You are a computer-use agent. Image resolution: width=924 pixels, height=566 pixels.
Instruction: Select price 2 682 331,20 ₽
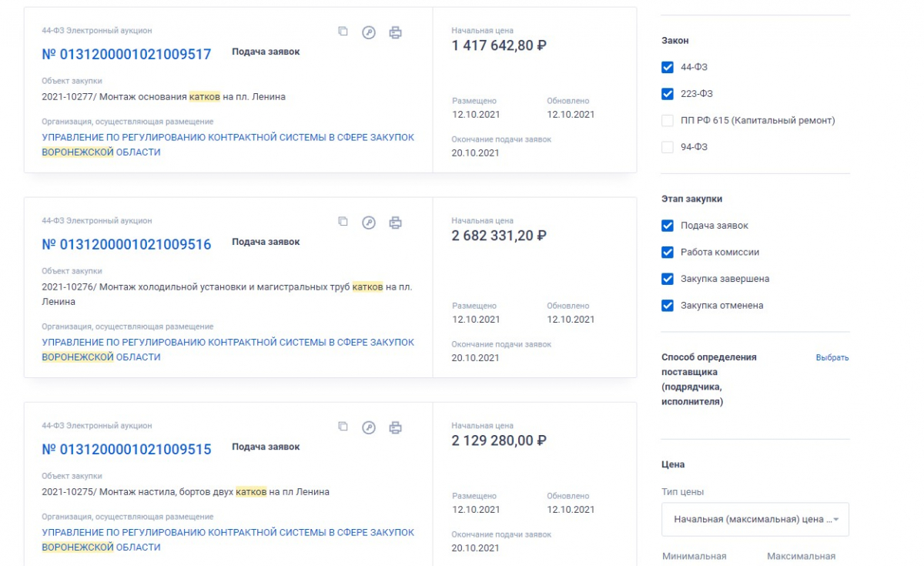pyautogui.click(x=499, y=236)
